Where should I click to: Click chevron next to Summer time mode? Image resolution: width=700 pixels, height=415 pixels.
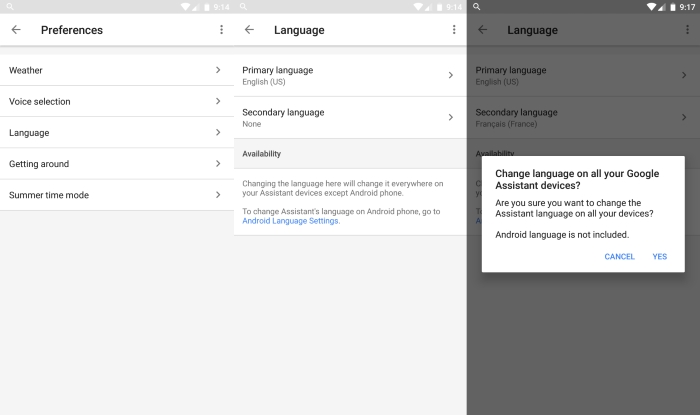coord(218,195)
